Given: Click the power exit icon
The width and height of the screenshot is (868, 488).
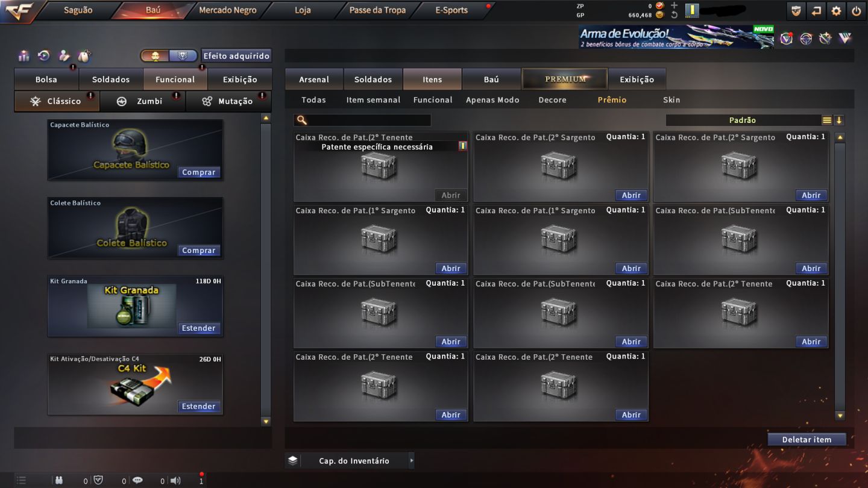Looking at the screenshot, I should pyautogui.click(x=856, y=11).
